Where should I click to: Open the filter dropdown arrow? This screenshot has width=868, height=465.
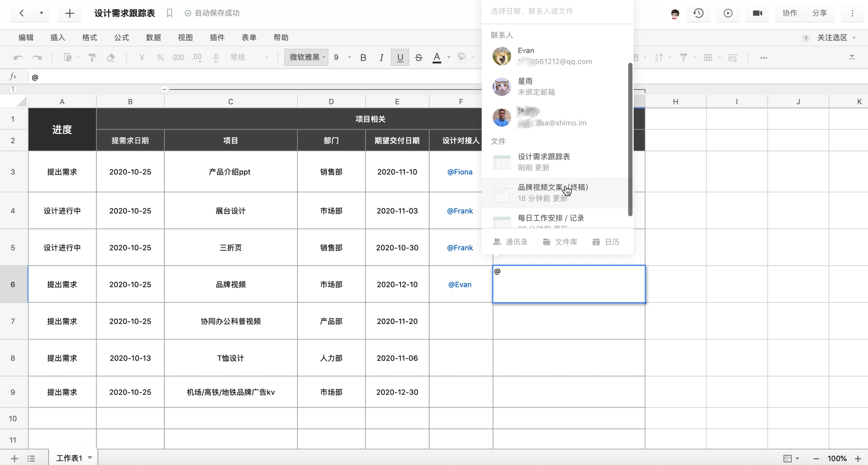(695, 58)
